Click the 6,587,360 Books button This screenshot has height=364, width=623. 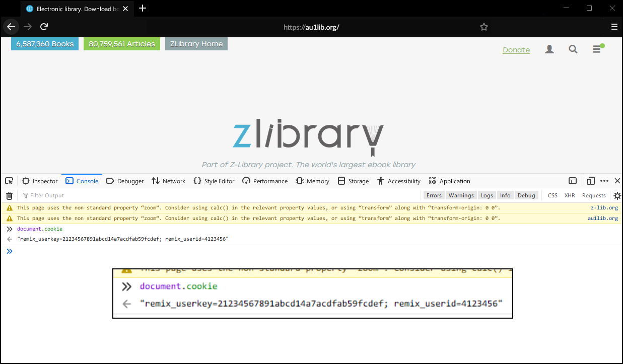point(45,44)
